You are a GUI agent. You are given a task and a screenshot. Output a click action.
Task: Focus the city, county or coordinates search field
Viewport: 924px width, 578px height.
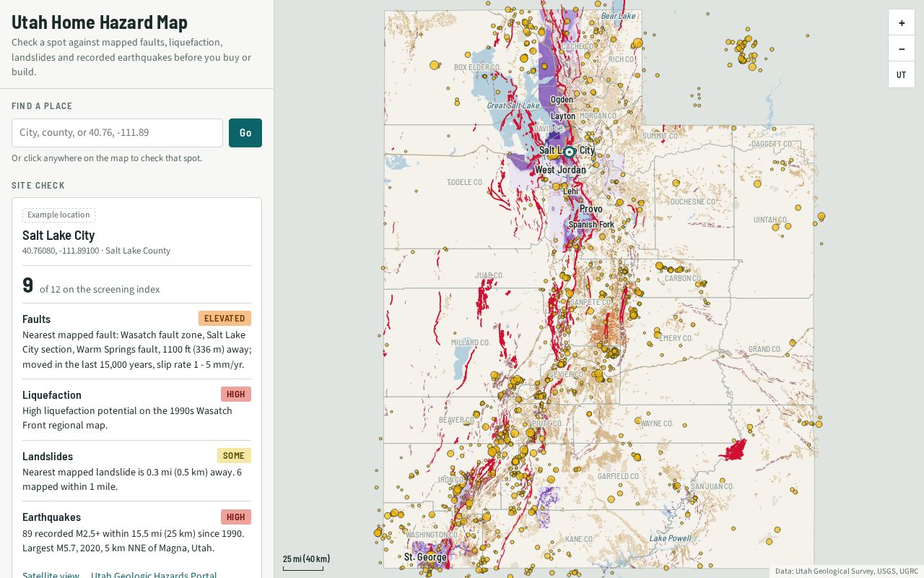pos(117,133)
